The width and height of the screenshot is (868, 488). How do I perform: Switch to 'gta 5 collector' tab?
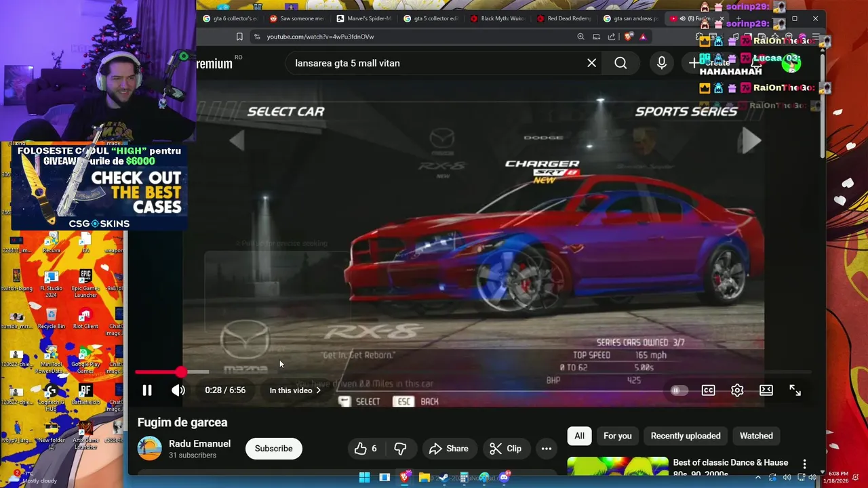[x=430, y=18]
